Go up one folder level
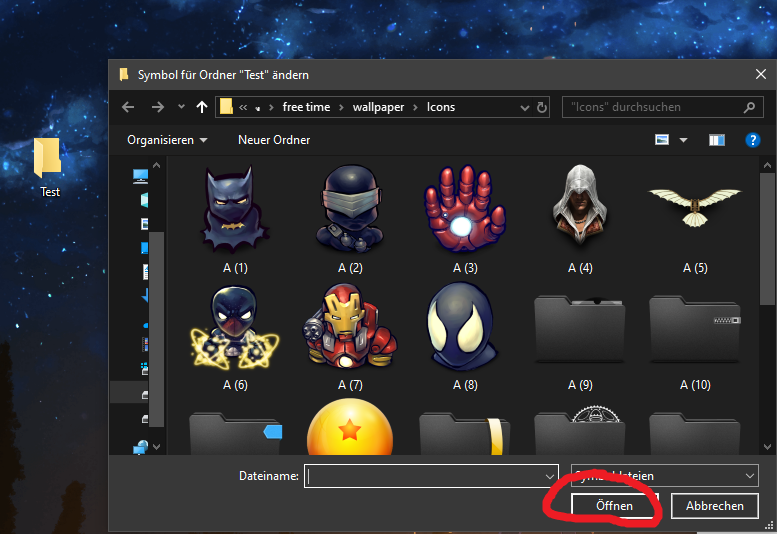Image resolution: width=777 pixels, height=534 pixels. point(202,107)
